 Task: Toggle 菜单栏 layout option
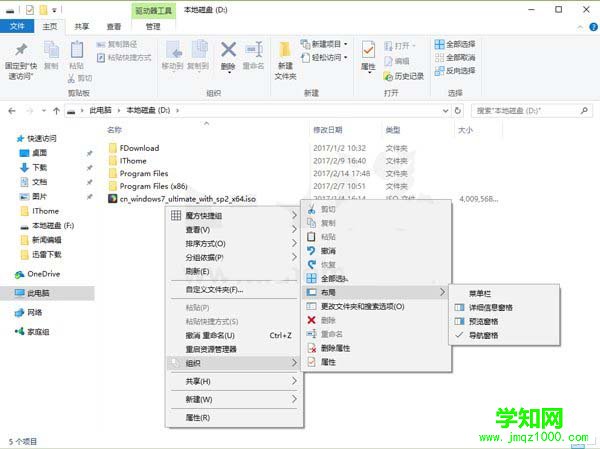[504, 294]
